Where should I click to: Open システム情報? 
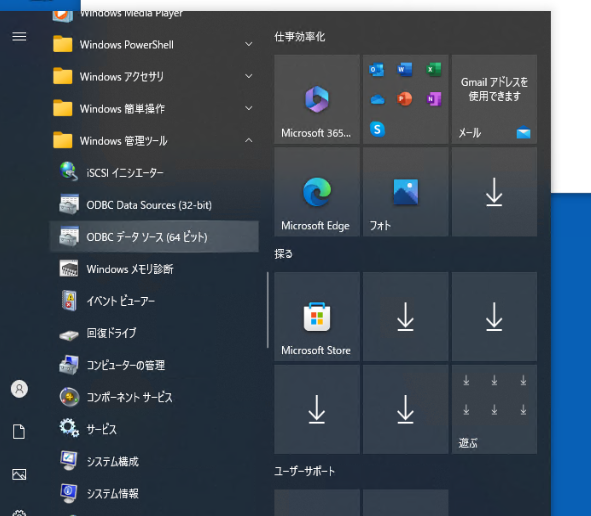154,493
